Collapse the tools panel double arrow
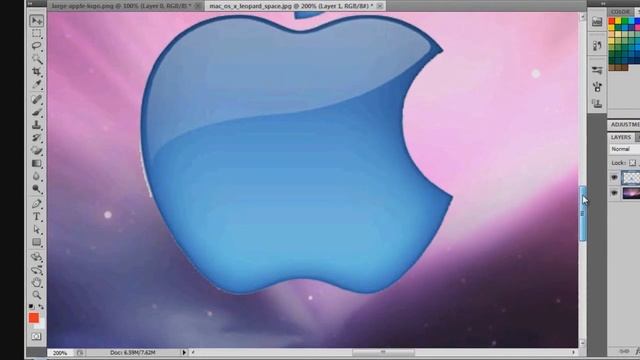640x360 pixels. [x=31, y=3]
